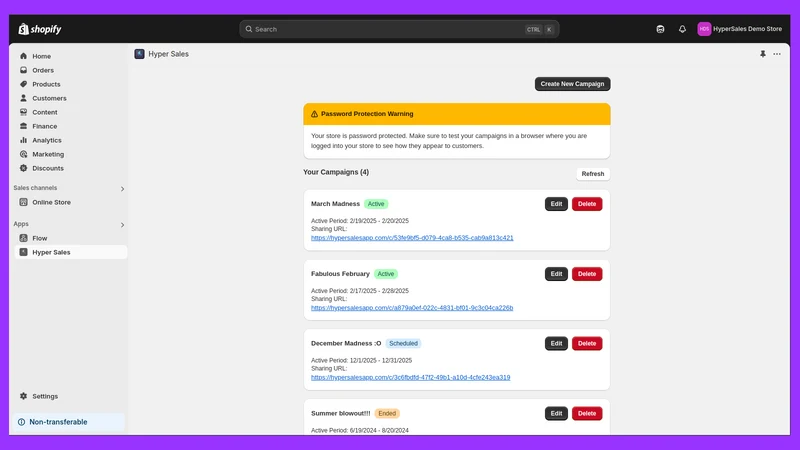Open December Madness sharing URL
The height and width of the screenshot is (450, 800).
pos(411,378)
